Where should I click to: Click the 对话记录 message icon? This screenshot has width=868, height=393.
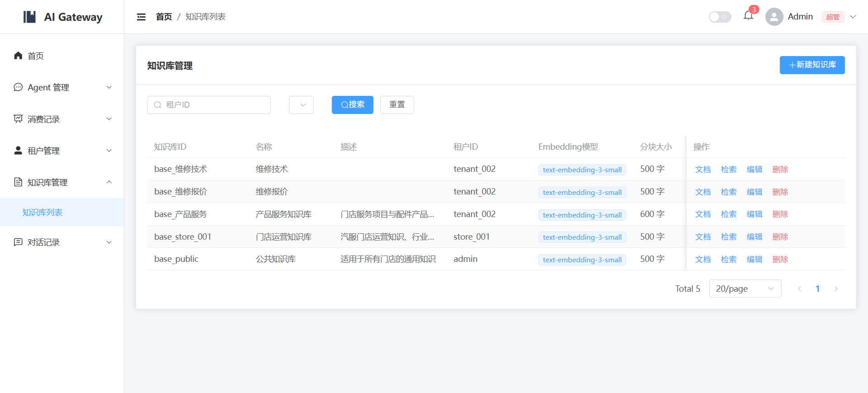pyautogui.click(x=18, y=242)
